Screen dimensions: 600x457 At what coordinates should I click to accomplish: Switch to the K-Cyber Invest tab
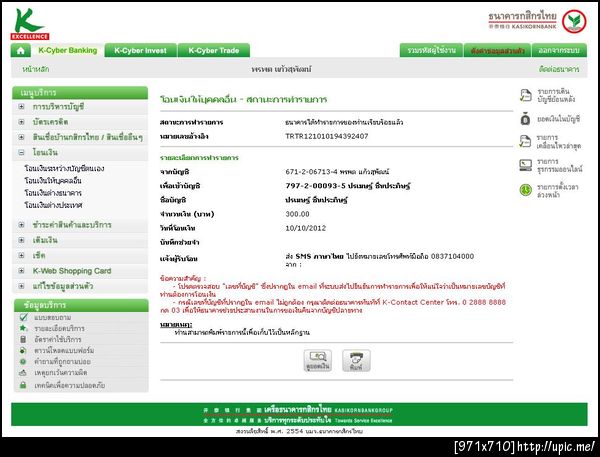(140, 51)
